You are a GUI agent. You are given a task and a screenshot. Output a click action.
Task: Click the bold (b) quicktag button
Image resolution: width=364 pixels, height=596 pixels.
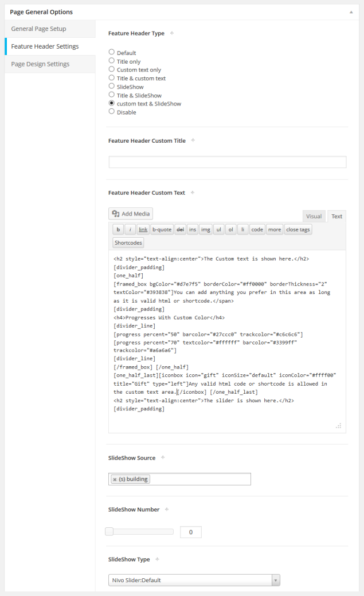(118, 229)
